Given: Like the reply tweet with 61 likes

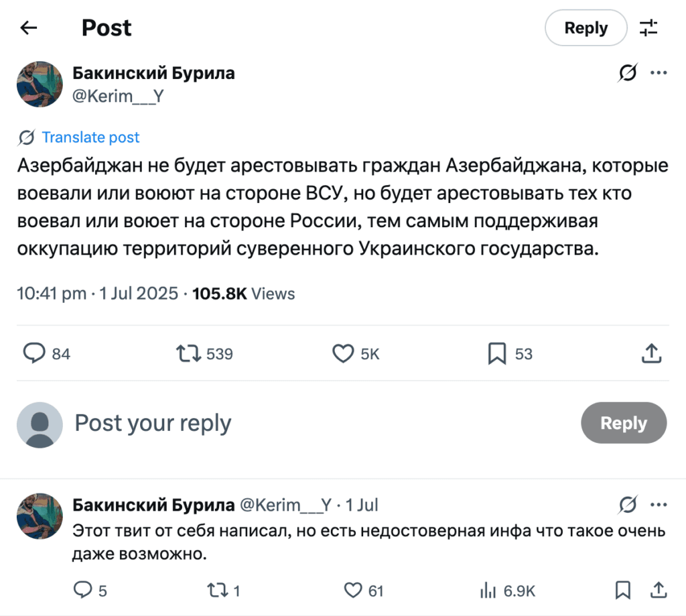Looking at the screenshot, I should click(x=353, y=590).
